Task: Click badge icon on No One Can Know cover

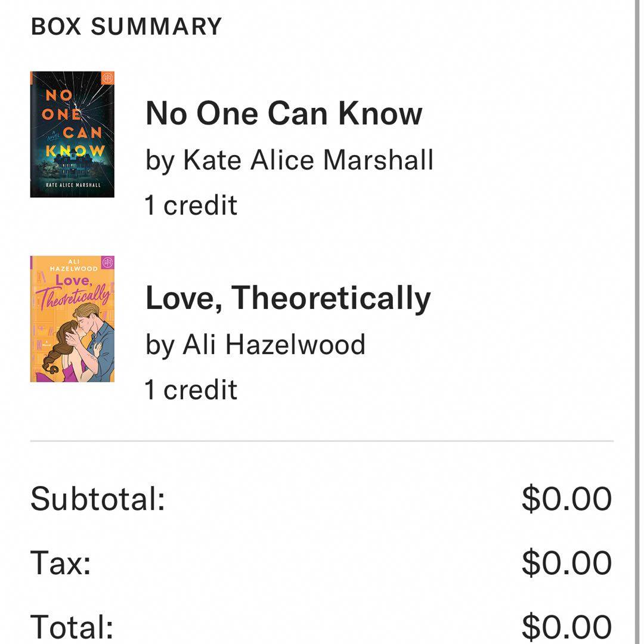Action: click(x=108, y=78)
